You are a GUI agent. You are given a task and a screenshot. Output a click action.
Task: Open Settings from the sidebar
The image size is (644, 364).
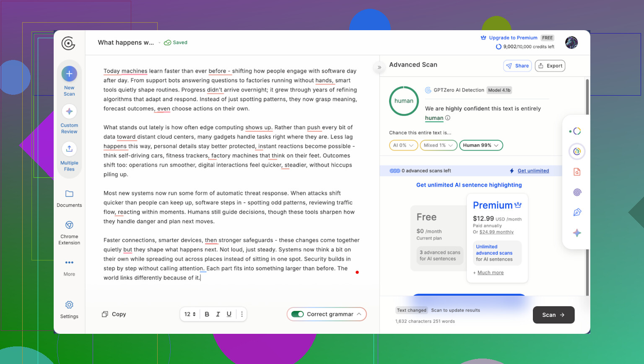69,305
